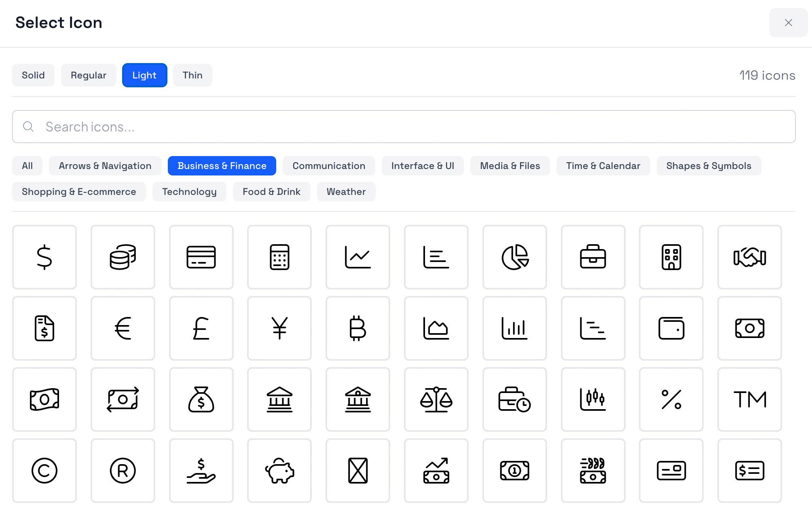Viewport: 812px width, 507px height.
Task: Click the Search icons field
Action: (x=404, y=127)
